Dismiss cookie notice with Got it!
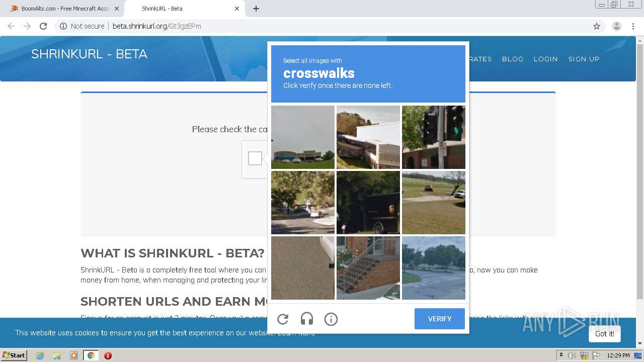 (604, 334)
